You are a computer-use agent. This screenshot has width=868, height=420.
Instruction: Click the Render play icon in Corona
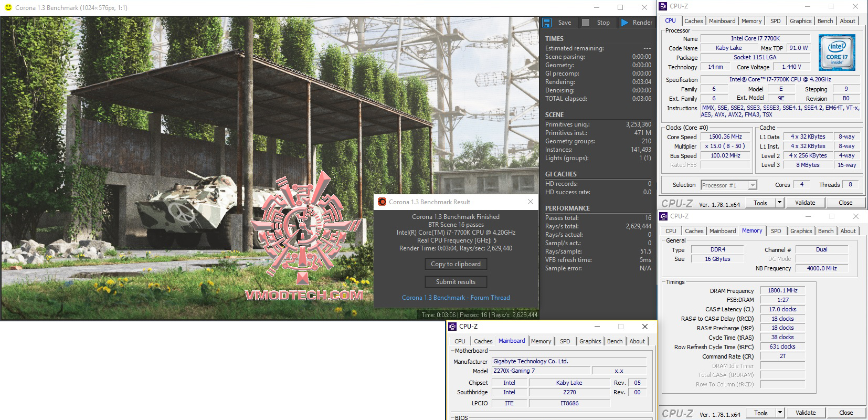624,23
